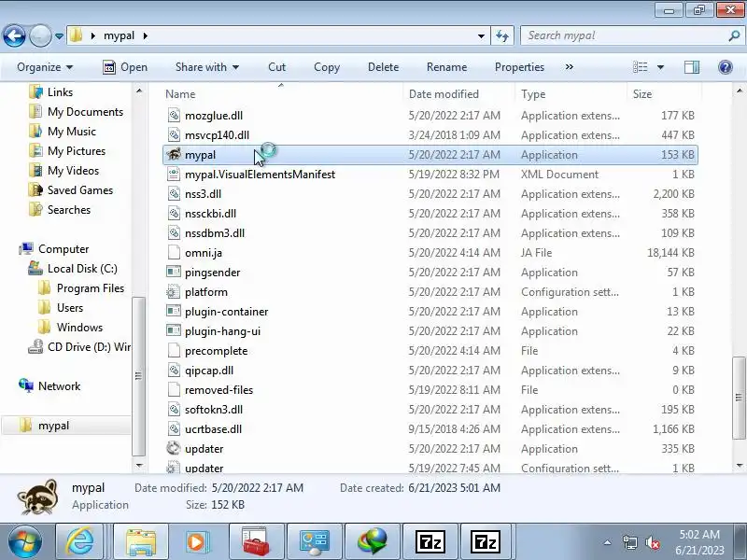Select the pingsender application icon
The width and height of the screenshot is (747, 560).
pyautogui.click(x=174, y=272)
